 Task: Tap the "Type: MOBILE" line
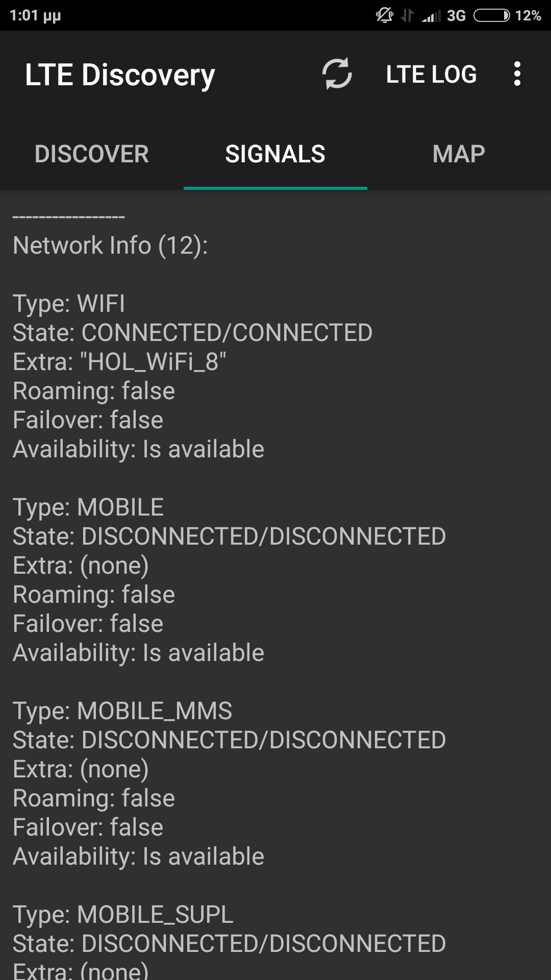[88, 507]
